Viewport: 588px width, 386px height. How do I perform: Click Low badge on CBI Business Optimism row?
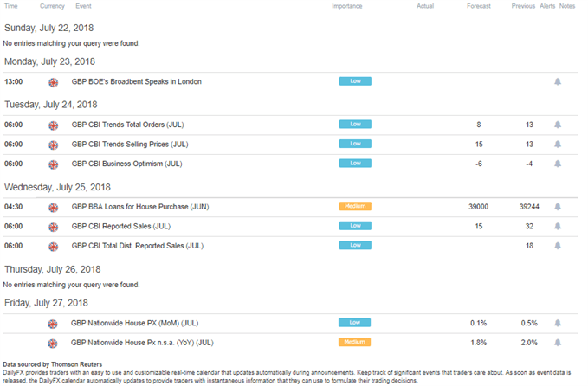355,164
